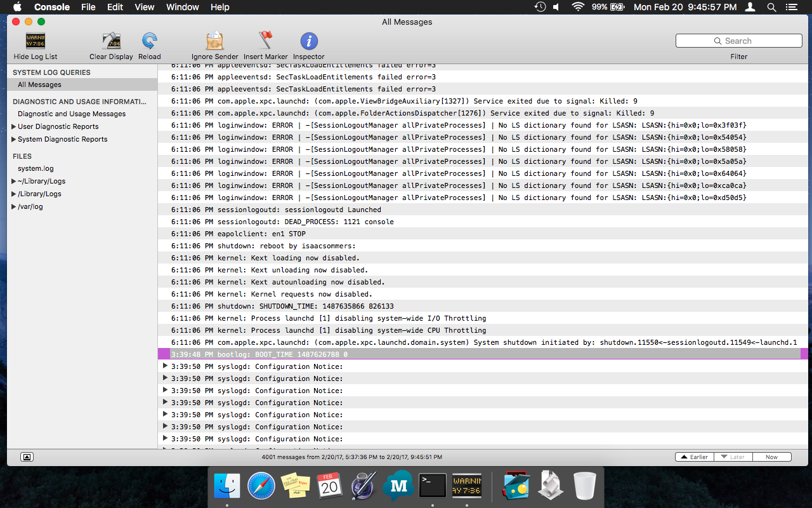Select the 'Kernel requests now disabled' row
The height and width of the screenshot is (508, 812).
click(x=484, y=294)
